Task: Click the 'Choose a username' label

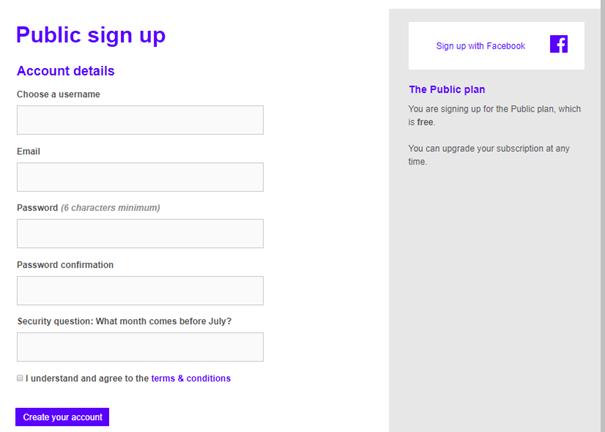Action: tap(58, 94)
